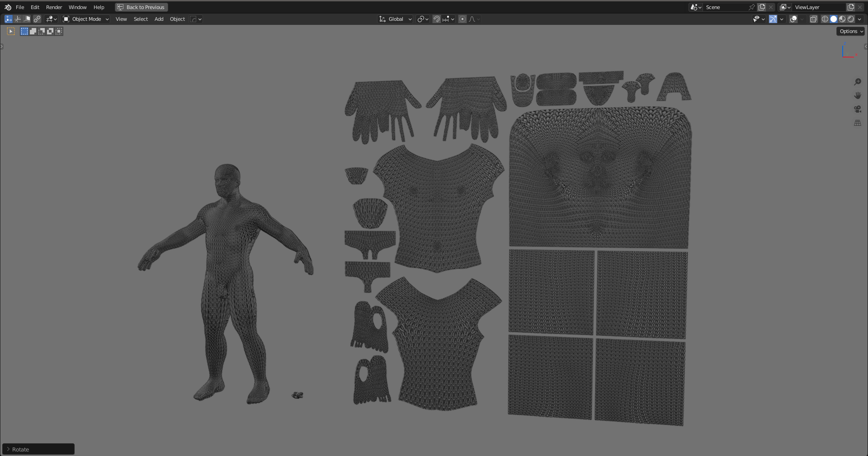868x456 pixels.
Task: Open the Add menu
Action: pyautogui.click(x=159, y=19)
